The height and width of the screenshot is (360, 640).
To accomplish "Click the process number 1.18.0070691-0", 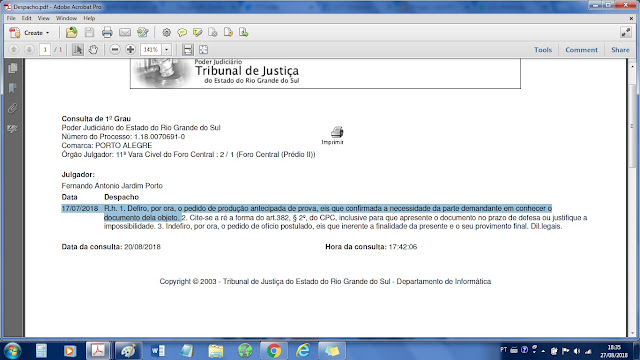I will 160,137.
